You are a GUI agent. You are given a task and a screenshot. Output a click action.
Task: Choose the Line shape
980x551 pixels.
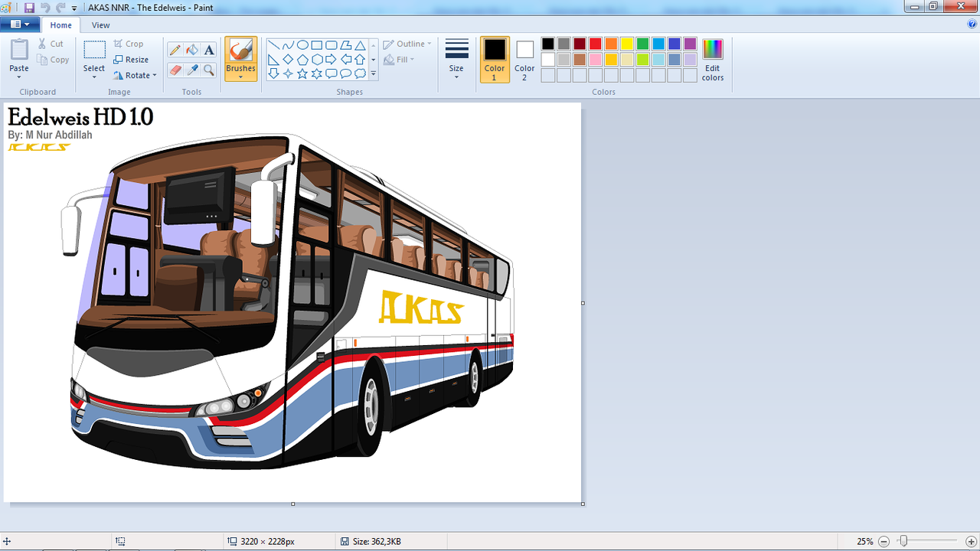click(273, 45)
